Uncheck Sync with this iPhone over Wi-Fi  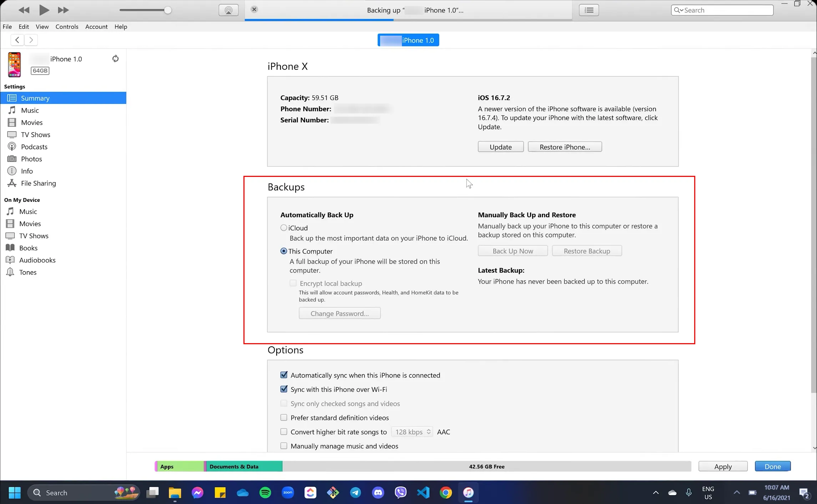click(284, 389)
